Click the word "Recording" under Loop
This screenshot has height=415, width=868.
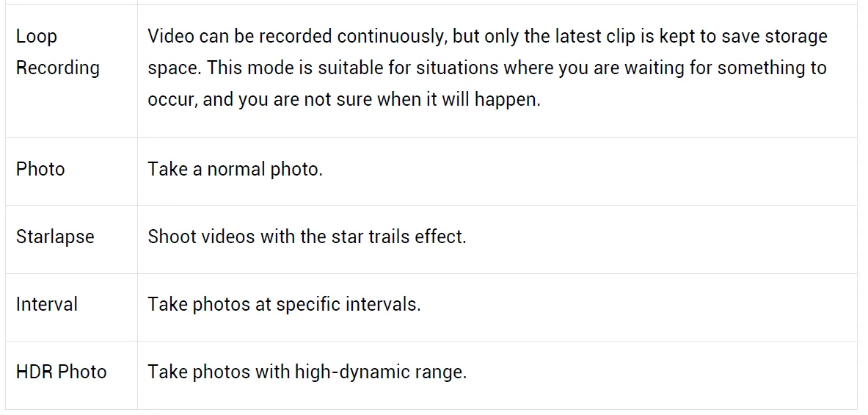click(x=58, y=68)
